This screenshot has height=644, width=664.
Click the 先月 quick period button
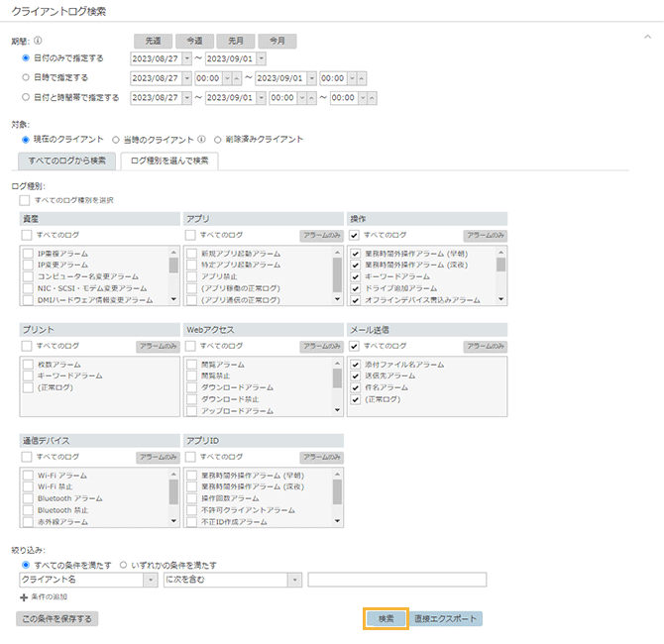pos(236,41)
